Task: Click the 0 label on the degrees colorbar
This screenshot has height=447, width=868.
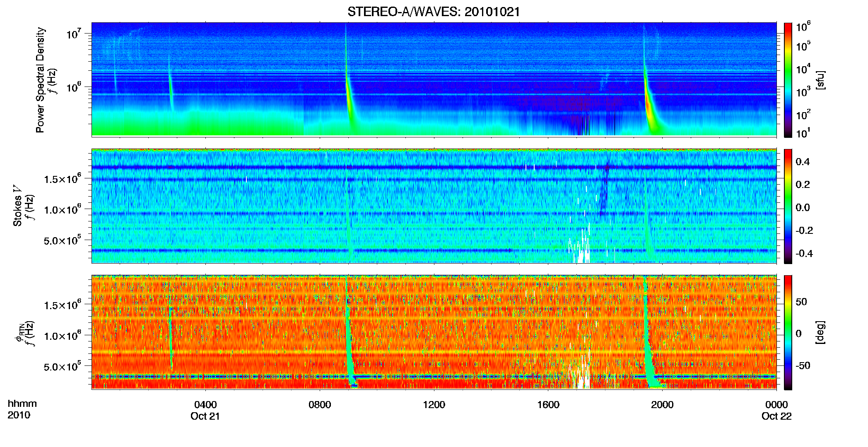Action: (799, 333)
